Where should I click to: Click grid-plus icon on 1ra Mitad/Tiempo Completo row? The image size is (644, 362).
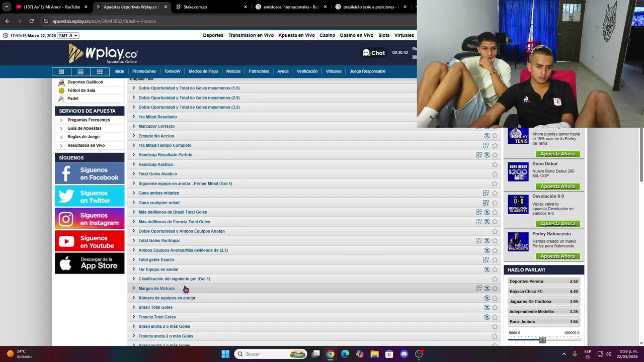click(x=486, y=145)
